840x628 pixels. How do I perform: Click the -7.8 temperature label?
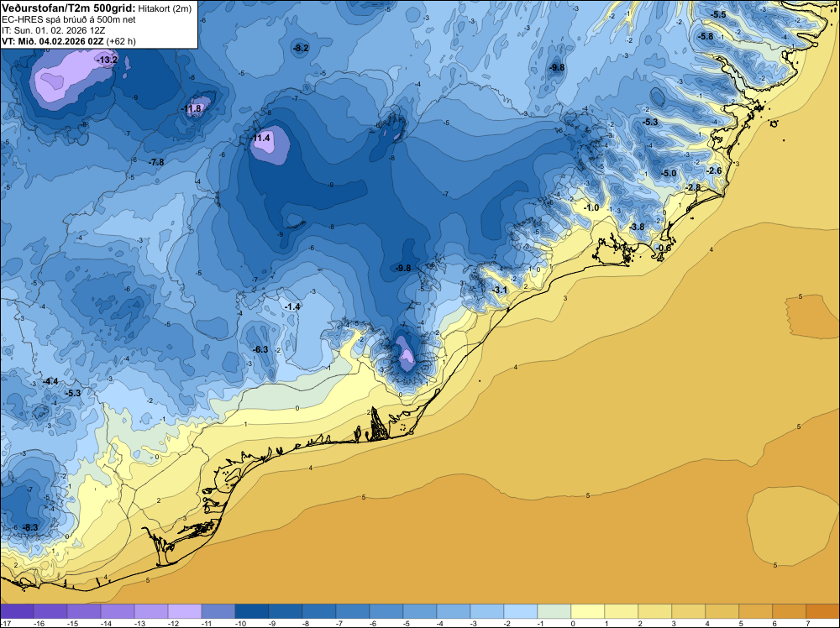[156, 162]
